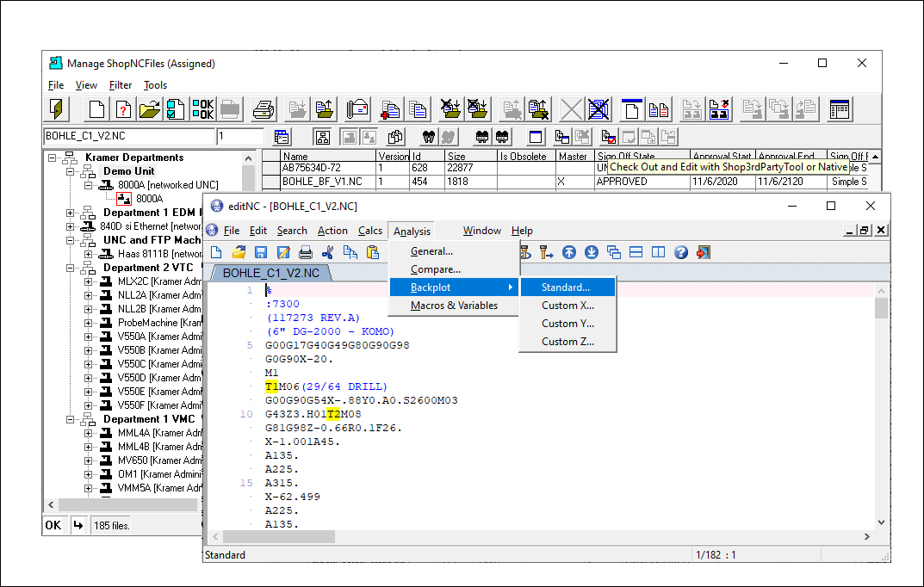Click the exit icon at editNC toolbar end

[x=703, y=252]
